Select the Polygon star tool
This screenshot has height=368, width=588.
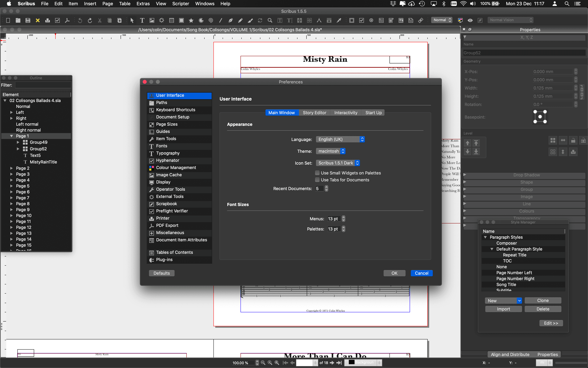[x=191, y=20]
